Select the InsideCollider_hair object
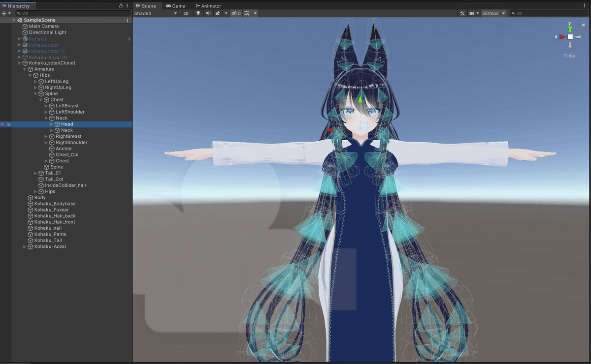Image resolution: width=591 pixels, height=364 pixels. coord(66,185)
